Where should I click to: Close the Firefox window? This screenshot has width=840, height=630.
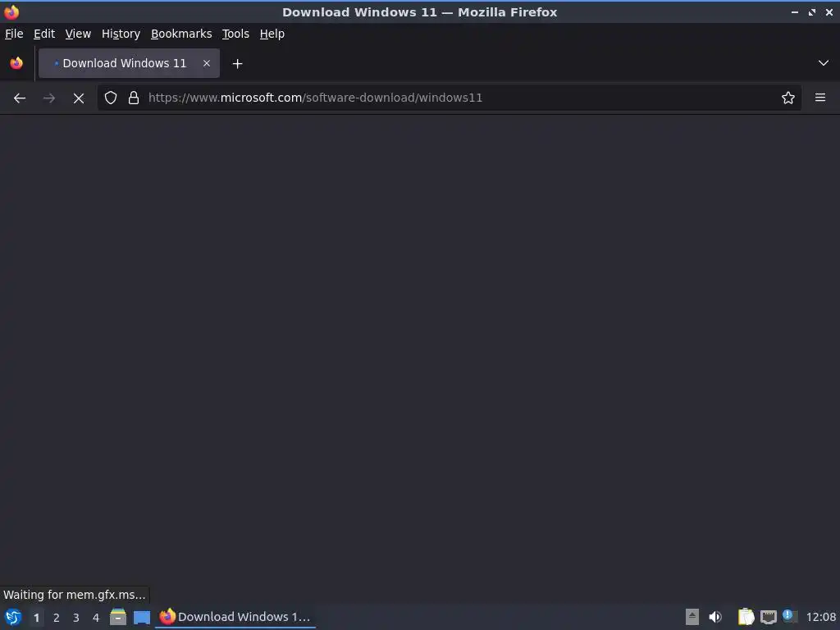coord(829,11)
